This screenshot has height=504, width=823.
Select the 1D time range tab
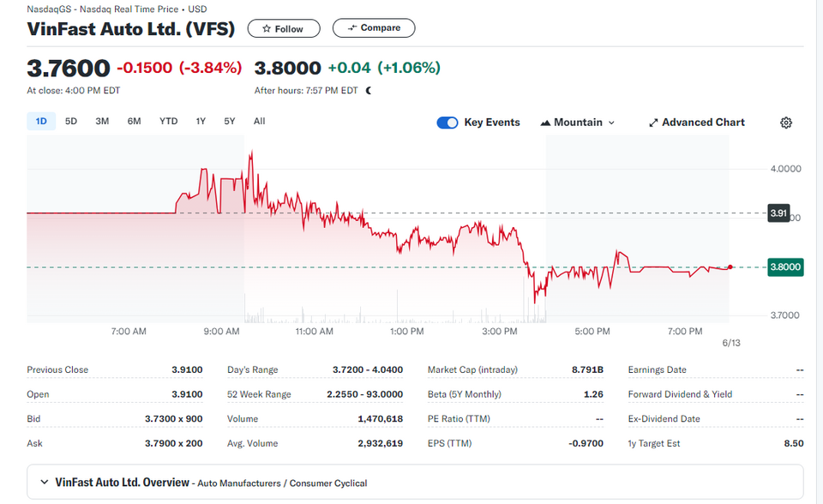41,121
